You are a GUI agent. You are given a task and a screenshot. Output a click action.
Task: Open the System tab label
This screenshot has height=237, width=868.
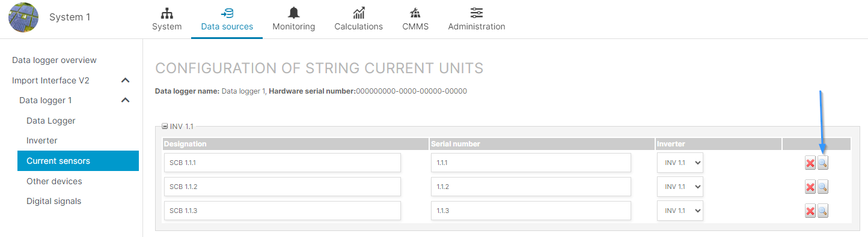pos(167,26)
